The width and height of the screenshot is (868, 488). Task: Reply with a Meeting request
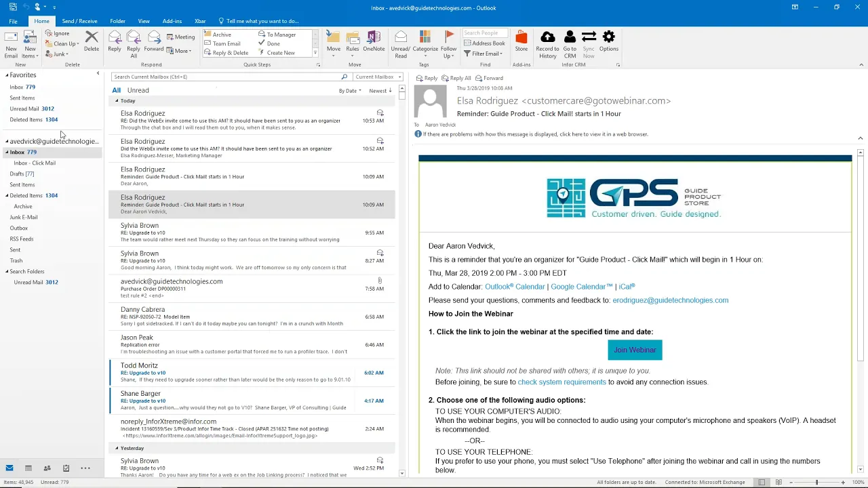tap(180, 37)
